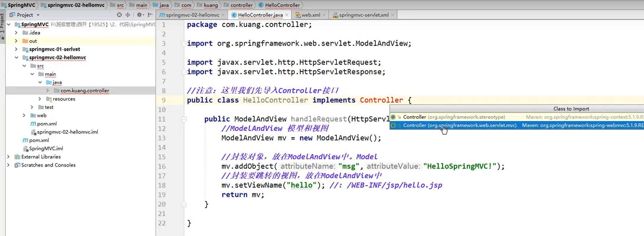Hide the Project tool window
The image size is (644, 236).
(x=150, y=15)
